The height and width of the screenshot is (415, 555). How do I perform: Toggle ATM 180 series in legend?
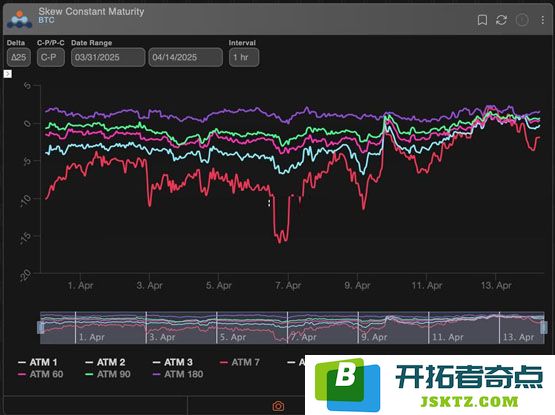coord(178,374)
